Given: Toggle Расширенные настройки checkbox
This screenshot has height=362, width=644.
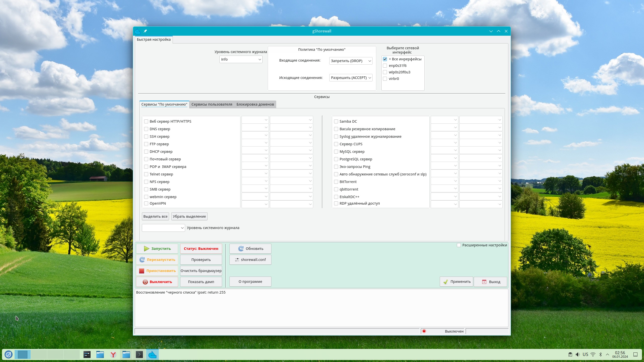Looking at the screenshot, I should pos(459,245).
